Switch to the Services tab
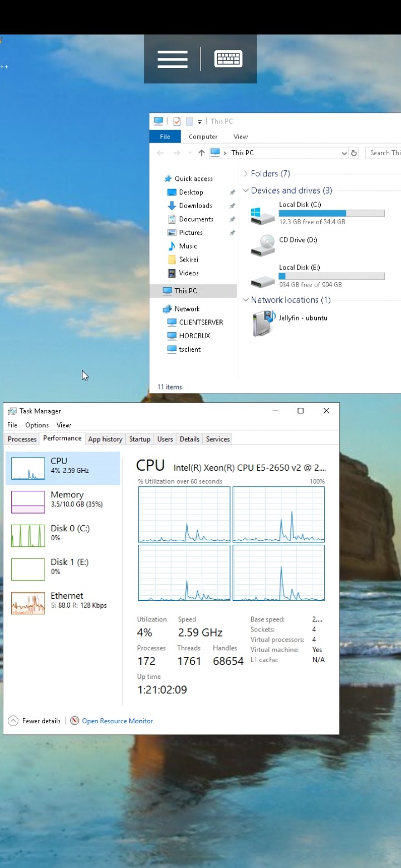This screenshot has height=868, width=401. click(x=218, y=439)
